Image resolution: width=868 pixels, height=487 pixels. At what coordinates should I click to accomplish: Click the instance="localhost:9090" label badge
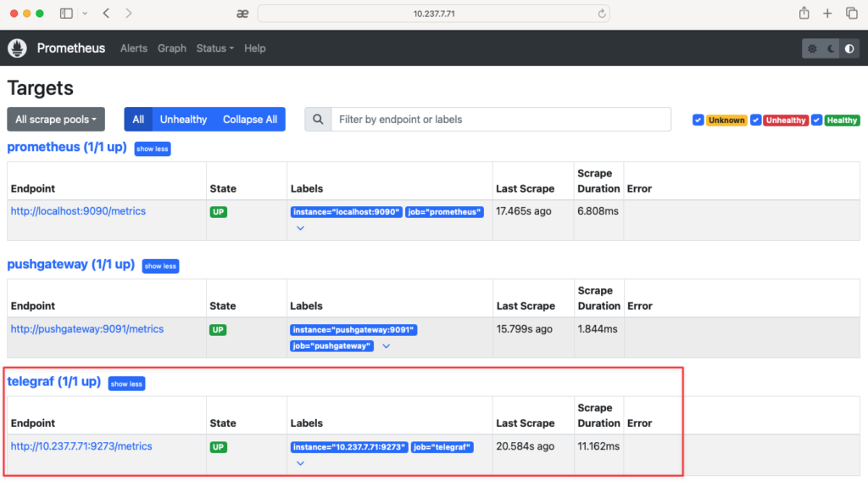[346, 212]
